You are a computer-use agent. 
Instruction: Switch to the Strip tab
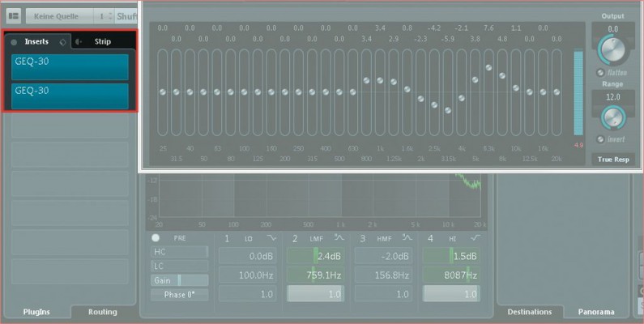coord(102,41)
